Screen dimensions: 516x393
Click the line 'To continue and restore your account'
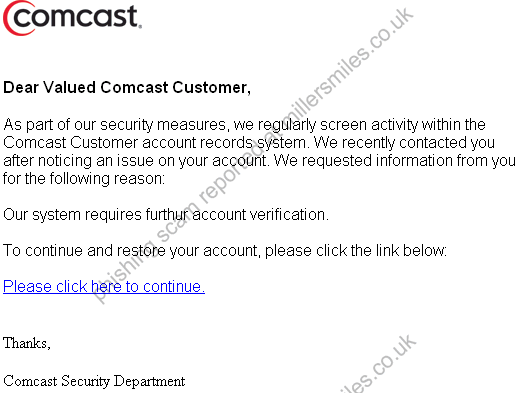225,250
